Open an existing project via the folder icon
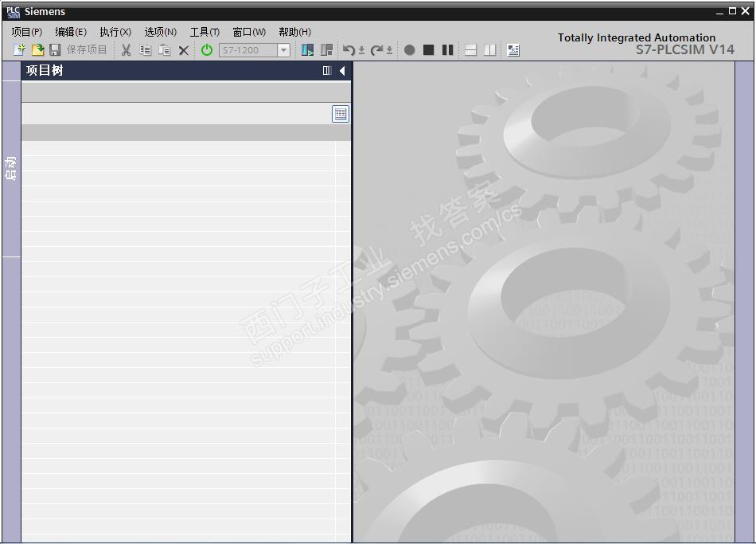 pyautogui.click(x=37, y=49)
